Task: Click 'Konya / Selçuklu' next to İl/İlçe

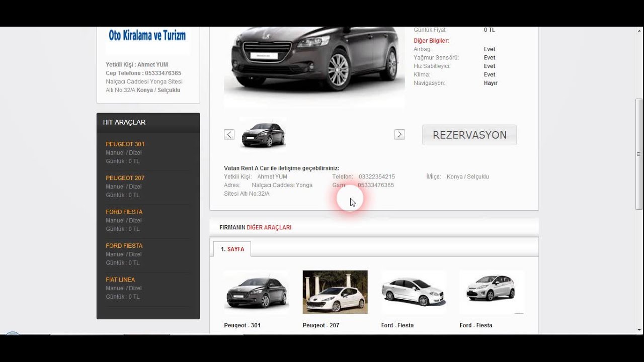Action: (468, 177)
